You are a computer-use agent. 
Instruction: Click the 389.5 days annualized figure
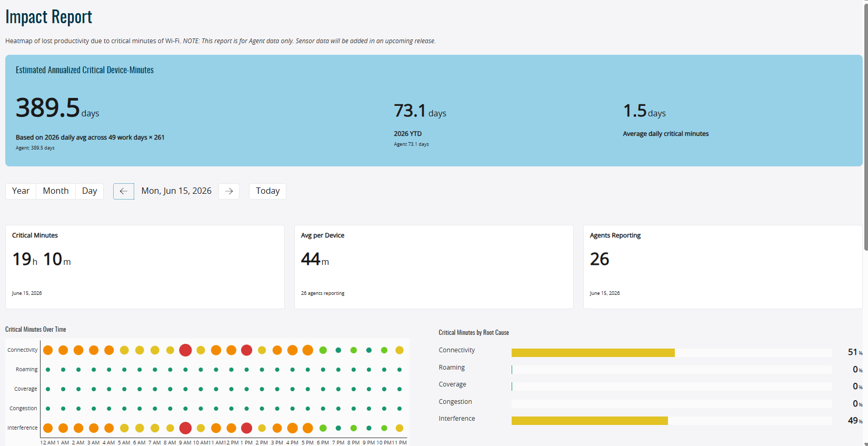[x=57, y=108]
